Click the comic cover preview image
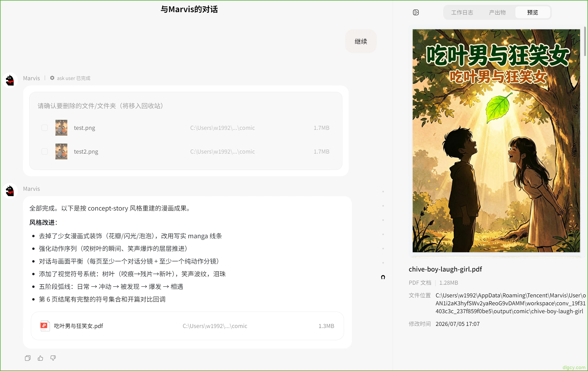The image size is (588, 371). coord(496,141)
